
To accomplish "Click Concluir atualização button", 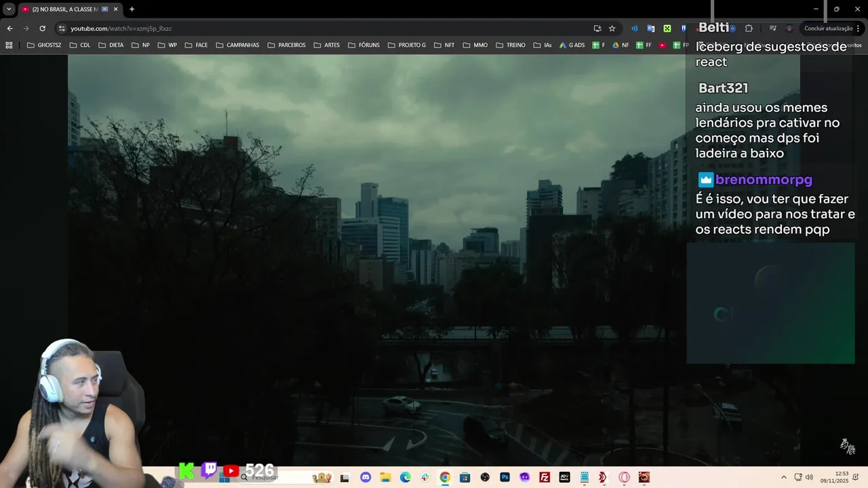I will point(831,28).
